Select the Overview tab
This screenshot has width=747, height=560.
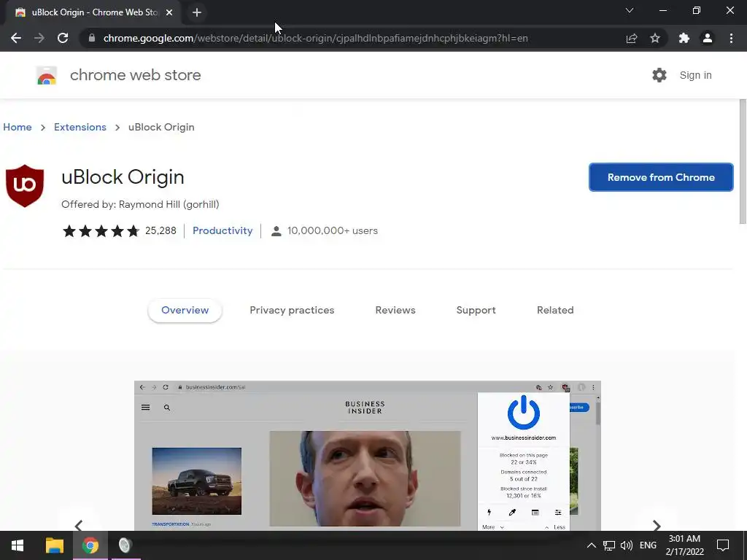[185, 310]
